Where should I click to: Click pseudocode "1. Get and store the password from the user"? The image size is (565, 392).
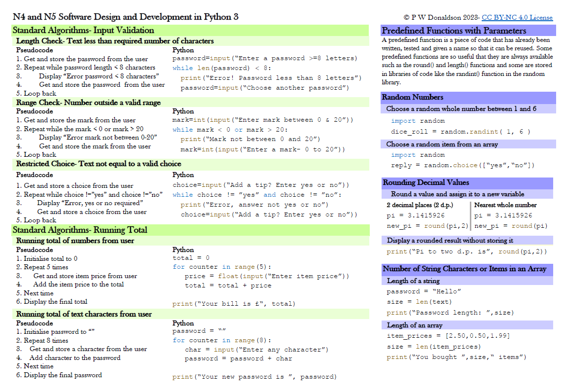(x=82, y=59)
